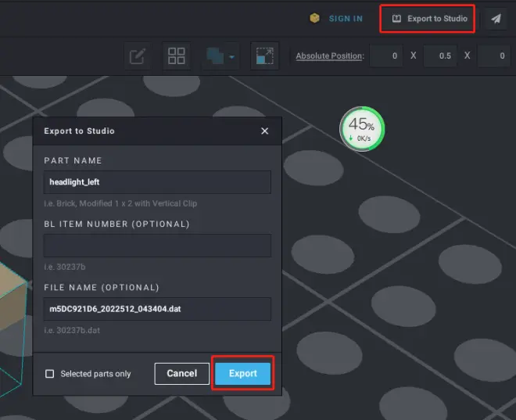Click the Export to Studio toolbar button
Viewport: 516px width, 420px height.
pos(429,19)
